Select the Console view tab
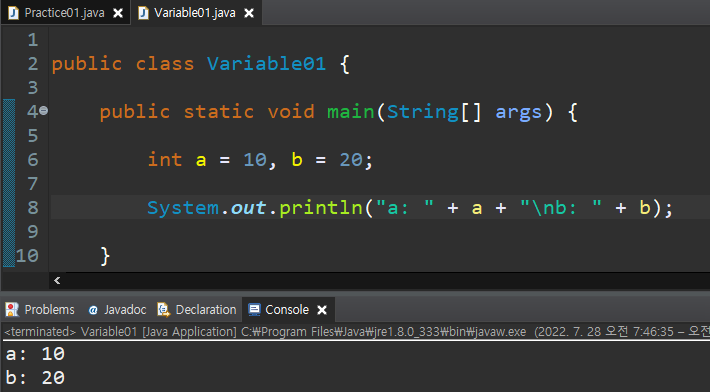The image size is (710, 392). [287, 310]
